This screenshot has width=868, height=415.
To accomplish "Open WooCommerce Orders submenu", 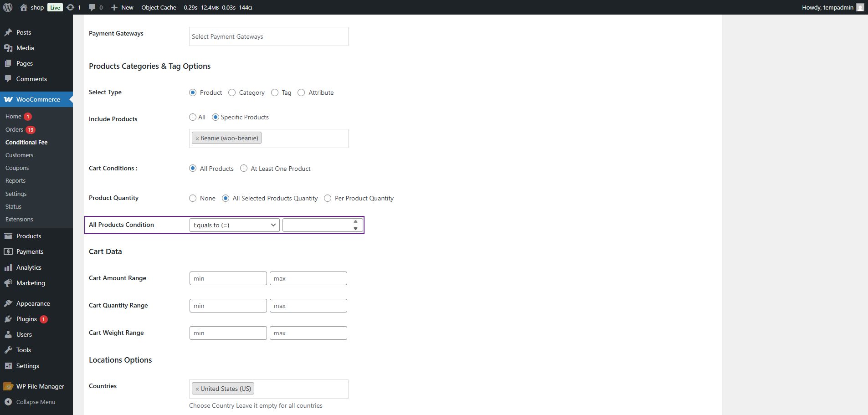I will coord(14,129).
